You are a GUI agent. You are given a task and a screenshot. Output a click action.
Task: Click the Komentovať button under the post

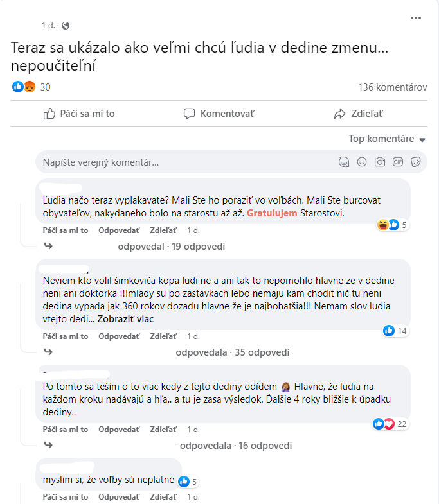coord(219,114)
